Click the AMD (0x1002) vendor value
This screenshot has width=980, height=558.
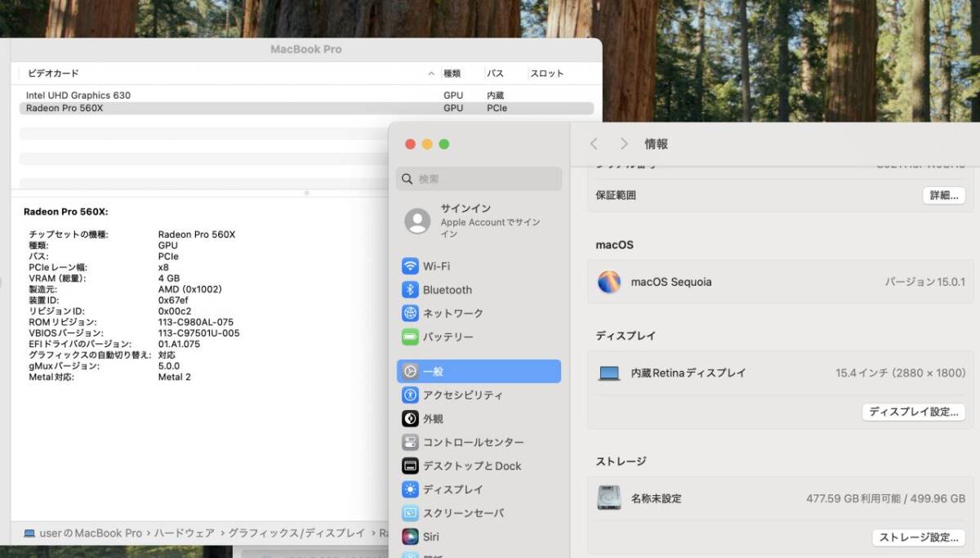click(x=190, y=289)
